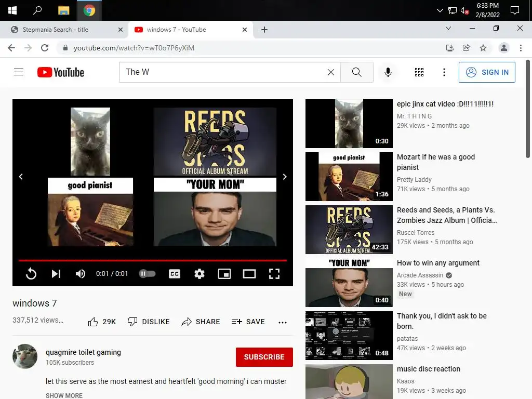Go back in browser history
The height and width of the screenshot is (399, 532).
(11, 48)
